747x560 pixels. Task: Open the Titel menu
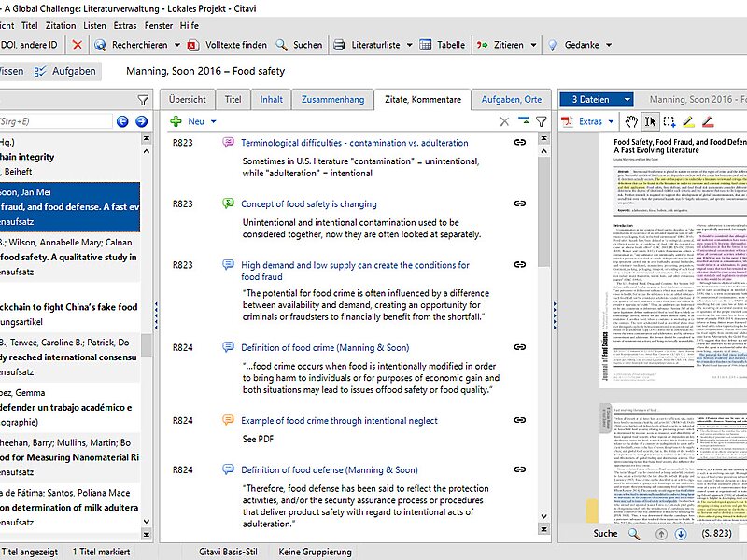coord(29,26)
